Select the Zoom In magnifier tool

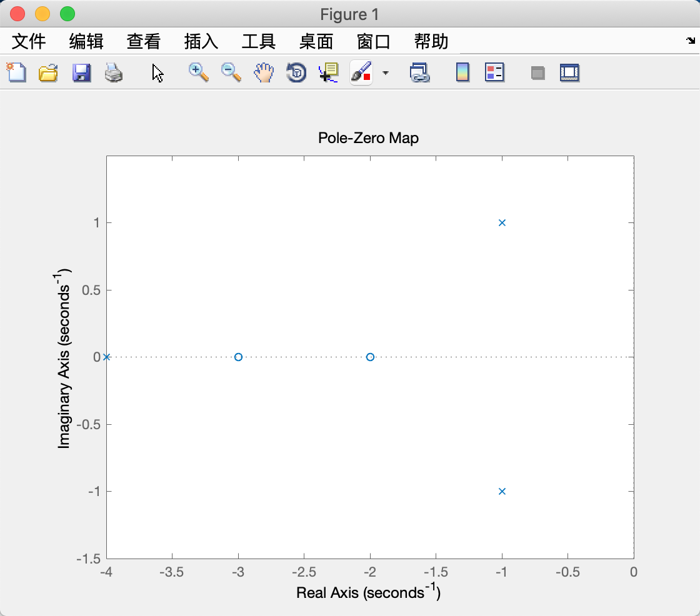coord(198,72)
